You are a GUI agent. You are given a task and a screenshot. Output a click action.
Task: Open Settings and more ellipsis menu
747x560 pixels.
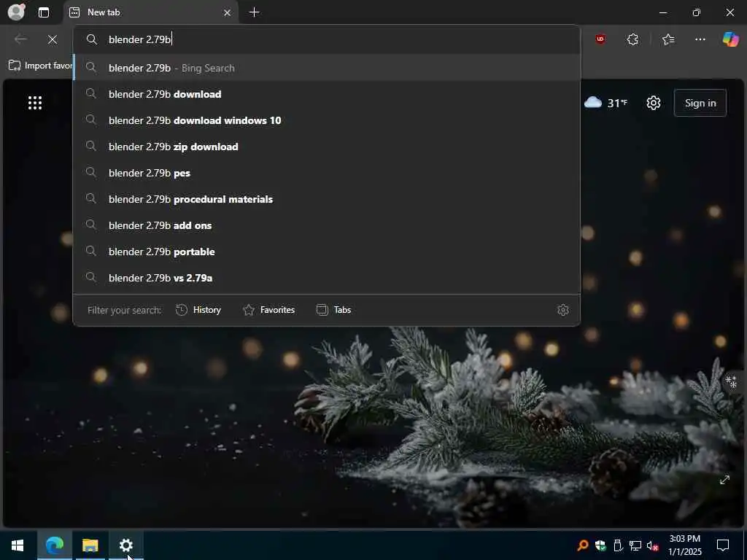[x=700, y=39]
